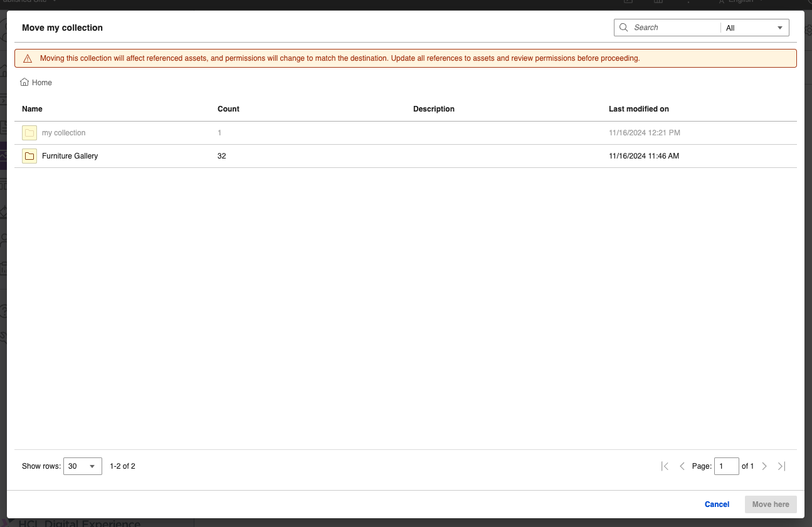Click the grid icon in the top bar
Image resolution: width=812 pixels, height=527 pixels.
point(658,2)
